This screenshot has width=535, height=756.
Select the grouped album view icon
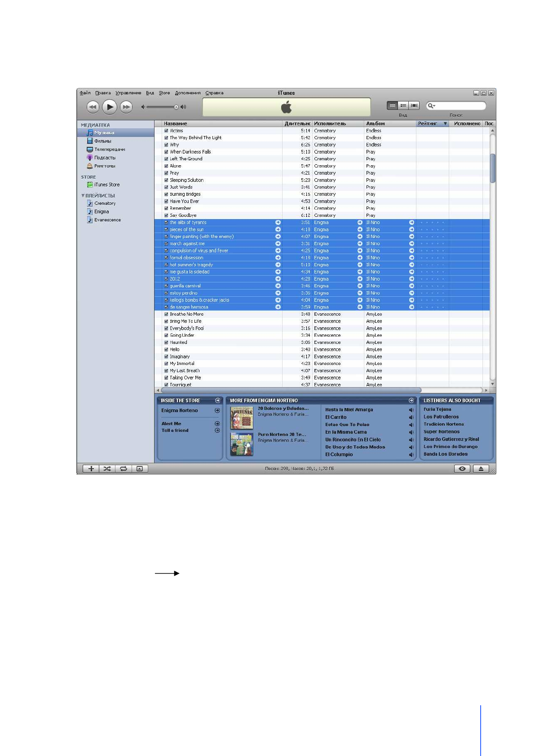tap(403, 105)
